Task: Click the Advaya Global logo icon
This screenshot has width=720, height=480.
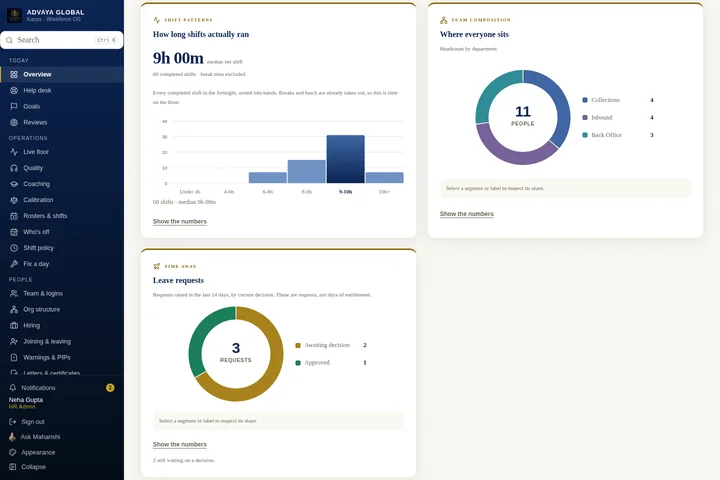Action: point(14,15)
